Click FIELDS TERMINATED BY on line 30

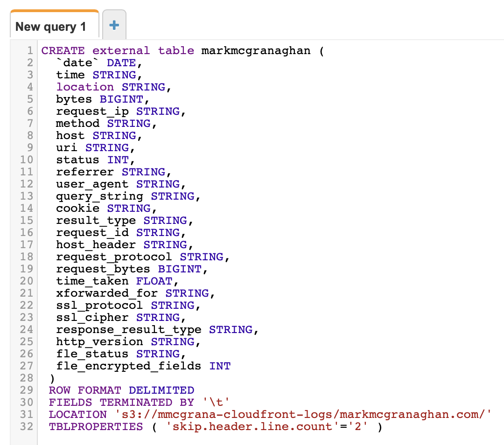121,402
